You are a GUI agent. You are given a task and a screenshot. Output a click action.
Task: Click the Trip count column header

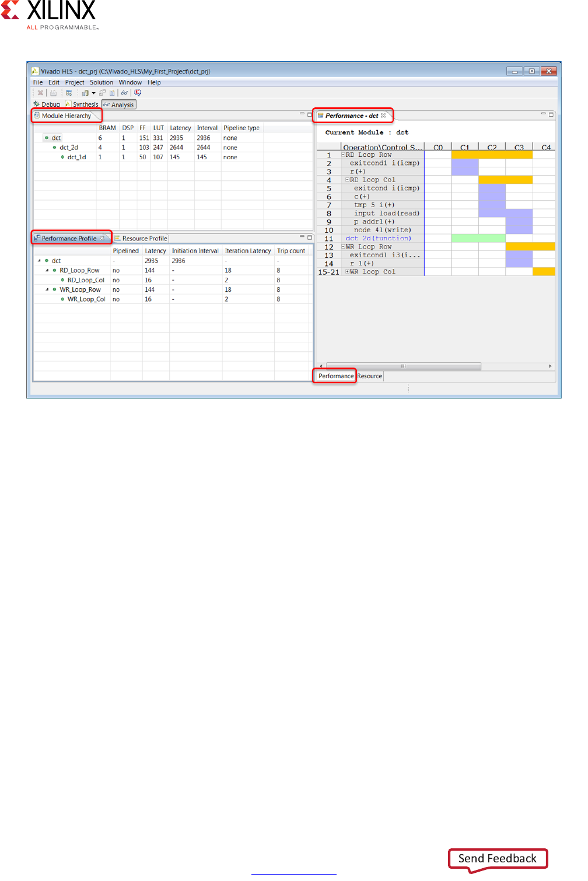click(x=291, y=251)
